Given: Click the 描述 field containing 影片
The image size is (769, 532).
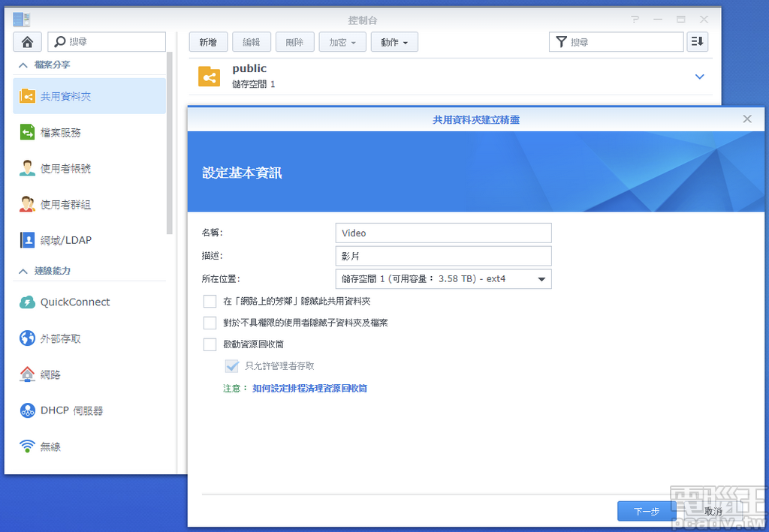Looking at the screenshot, I should pyautogui.click(x=443, y=256).
